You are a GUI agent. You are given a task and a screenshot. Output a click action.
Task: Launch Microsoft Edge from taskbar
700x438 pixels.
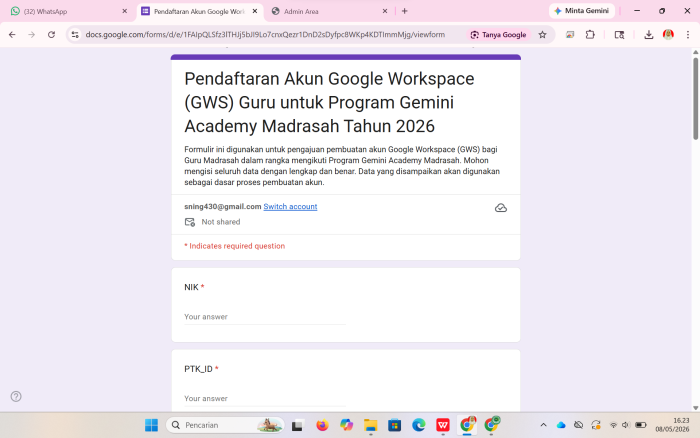point(418,425)
